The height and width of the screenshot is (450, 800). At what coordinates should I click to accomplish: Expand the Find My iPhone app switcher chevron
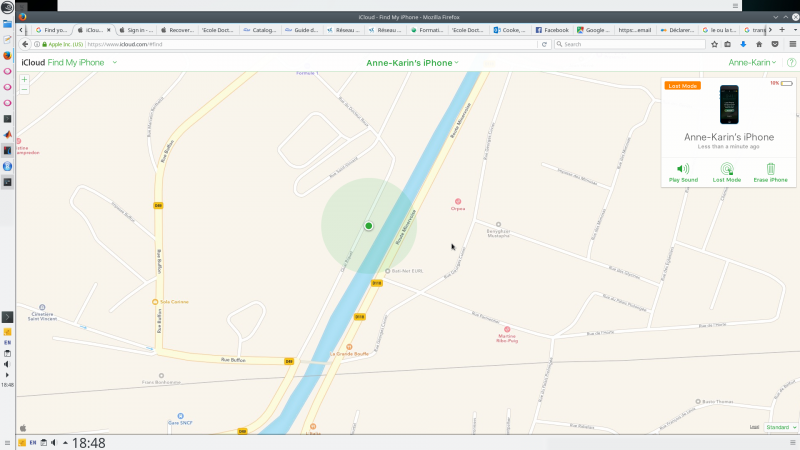(115, 62)
